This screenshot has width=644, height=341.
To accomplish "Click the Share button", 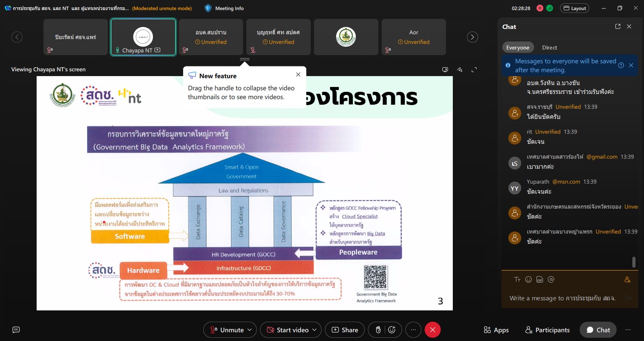I will (345, 330).
